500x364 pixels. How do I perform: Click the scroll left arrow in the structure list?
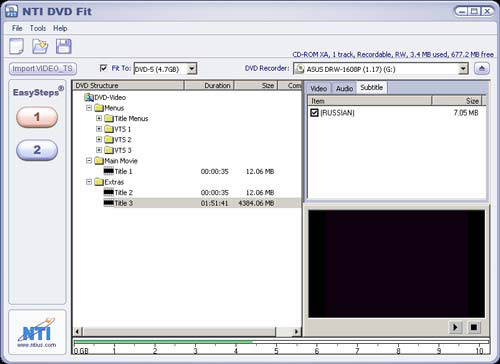click(78, 332)
